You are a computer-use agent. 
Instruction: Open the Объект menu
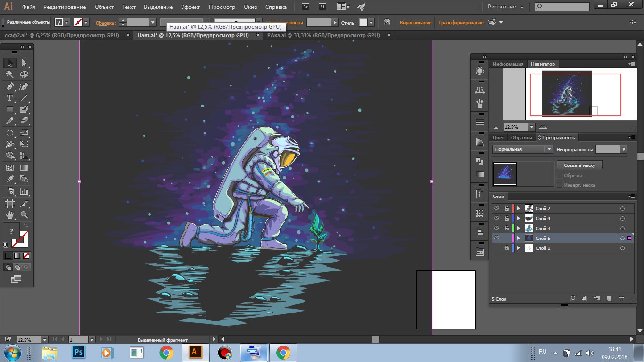tap(104, 7)
